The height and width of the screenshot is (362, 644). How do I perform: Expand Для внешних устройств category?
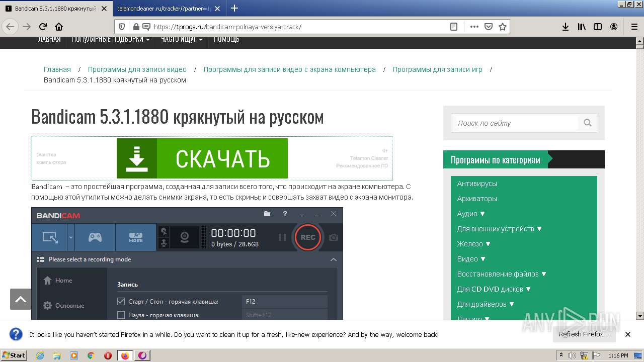(500, 229)
